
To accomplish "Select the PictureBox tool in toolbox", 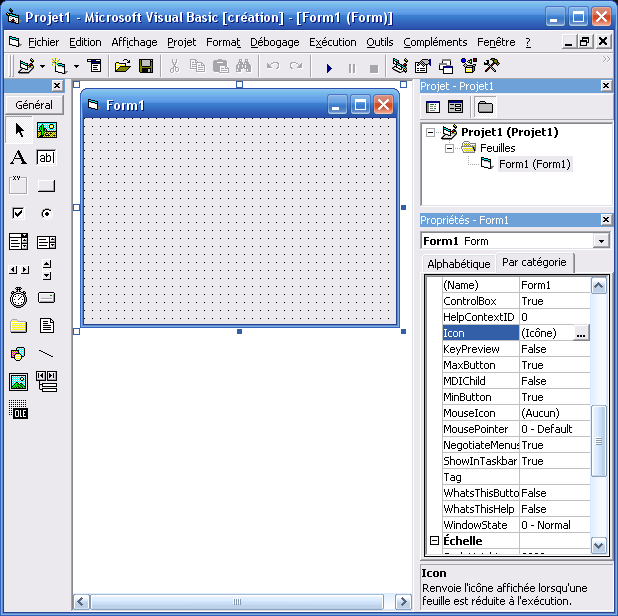I will pos(47,130).
